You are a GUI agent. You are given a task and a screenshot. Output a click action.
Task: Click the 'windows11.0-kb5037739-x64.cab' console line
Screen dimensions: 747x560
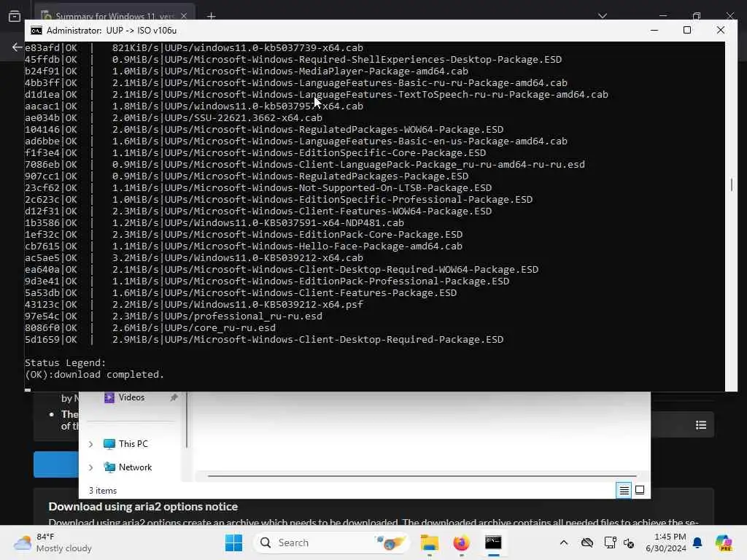click(278, 47)
